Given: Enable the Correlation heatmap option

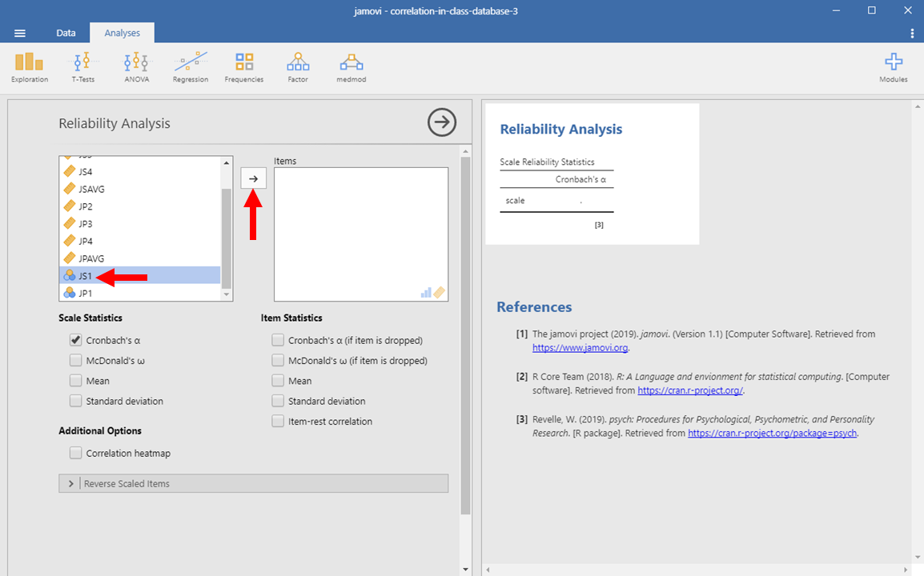Looking at the screenshot, I should [x=76, y=454].
